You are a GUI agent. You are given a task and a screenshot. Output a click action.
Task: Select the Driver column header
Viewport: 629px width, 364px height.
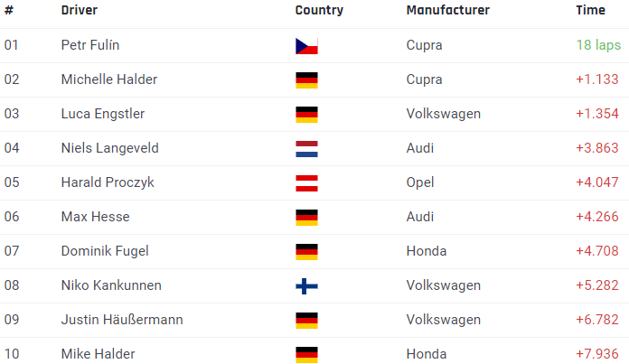tap(79, 10)
